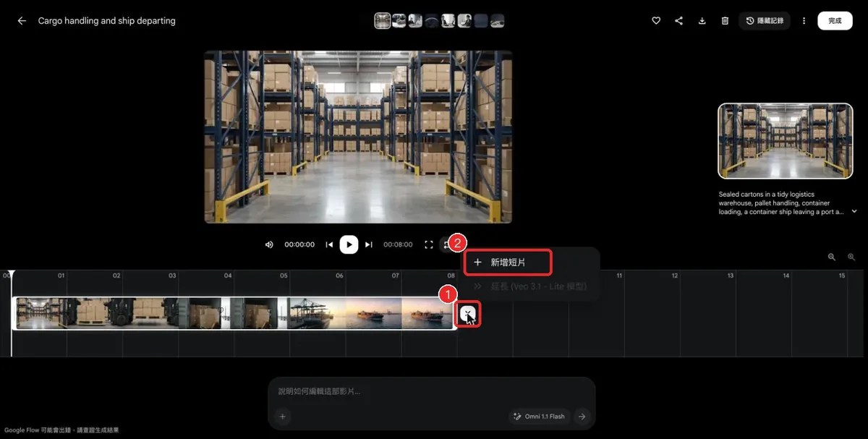
Task: Download the video with the download icon
Action: [x=702, y=21]
